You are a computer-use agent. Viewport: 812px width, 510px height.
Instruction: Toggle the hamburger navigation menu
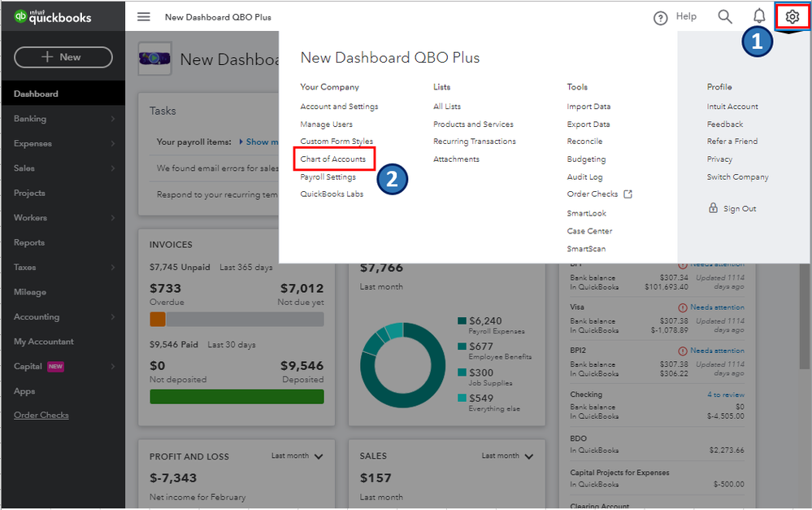144,16
